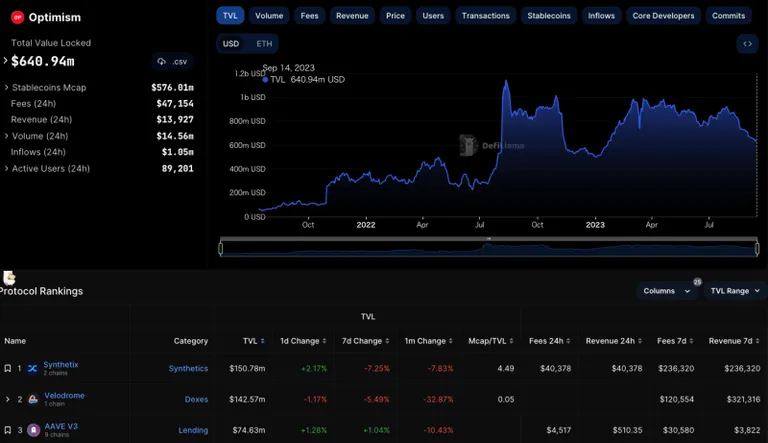The height and width of the screenshot is (443, 768).
Task: Bookmark the AAVE V3 protocol row
Action: 8,430
